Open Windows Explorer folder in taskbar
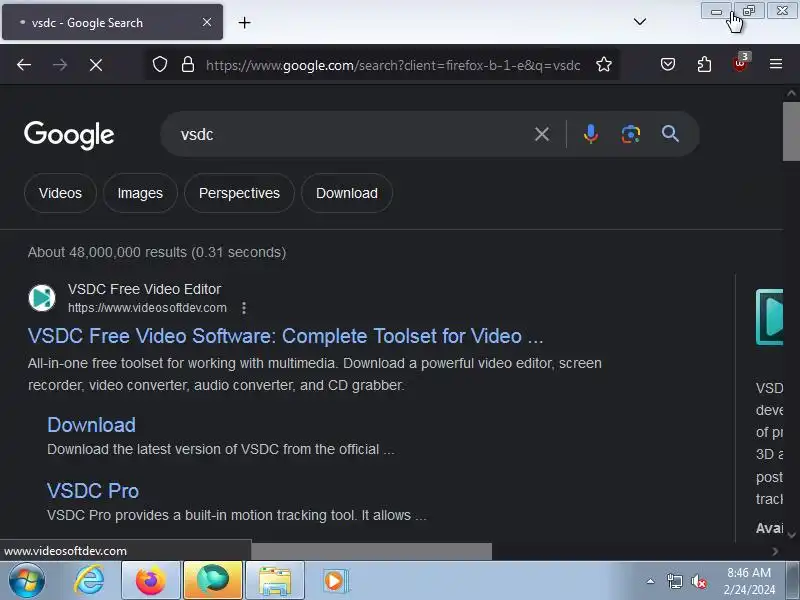Viewport: 800px width, 600px height. pos(275,581)
